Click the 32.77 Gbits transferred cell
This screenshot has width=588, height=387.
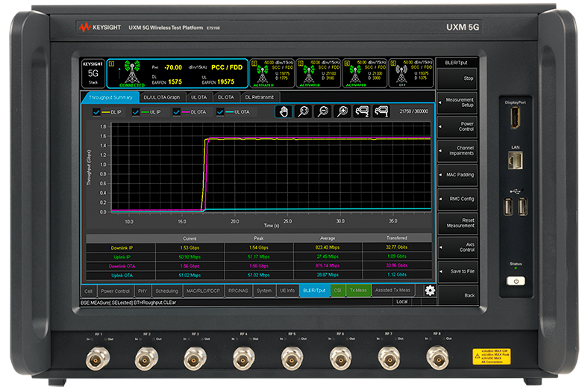[397, 247]
